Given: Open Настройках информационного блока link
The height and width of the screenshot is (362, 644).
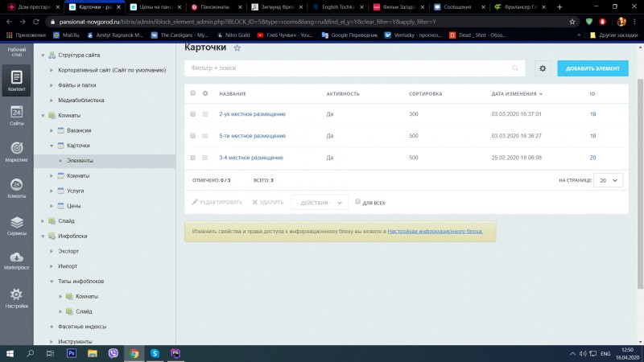Looking at the screenshot, I should pyautogui.click(x=435, y=232).
